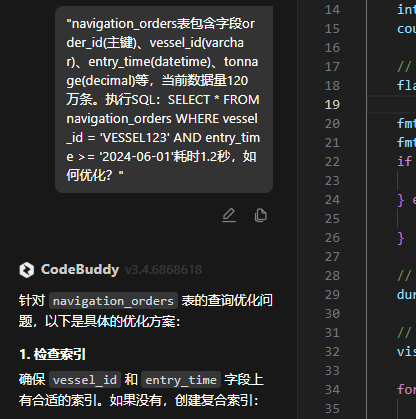Click the edit message pencil icon

(x=229, y=215)
